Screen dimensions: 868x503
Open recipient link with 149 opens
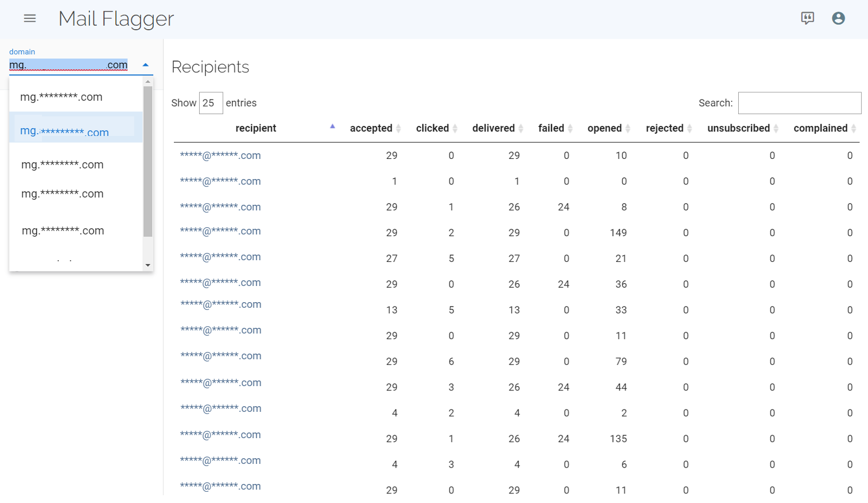(220, 232)
